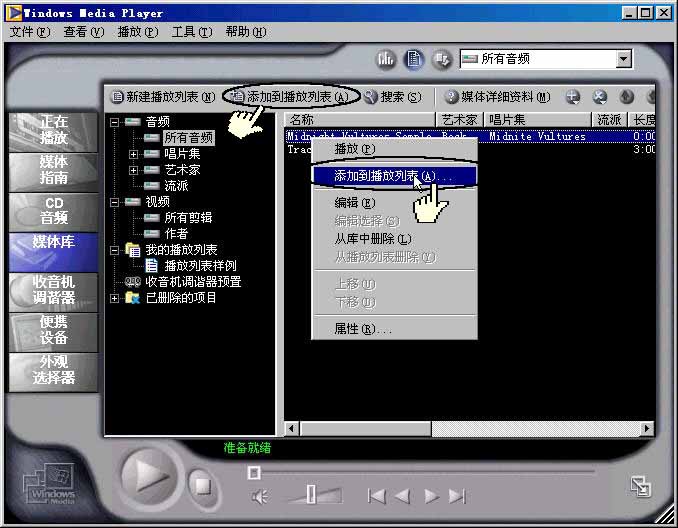Open the 文件 (F) menu

(30, 32)
